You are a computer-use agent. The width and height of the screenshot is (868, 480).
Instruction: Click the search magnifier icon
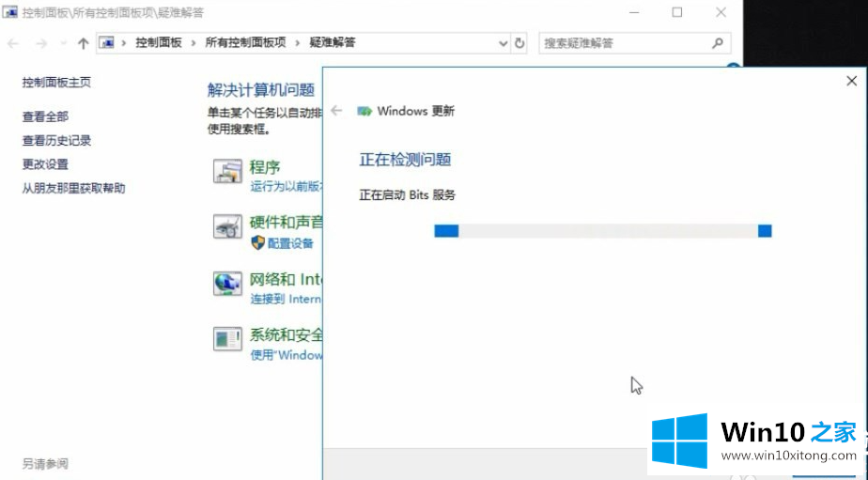718,43
